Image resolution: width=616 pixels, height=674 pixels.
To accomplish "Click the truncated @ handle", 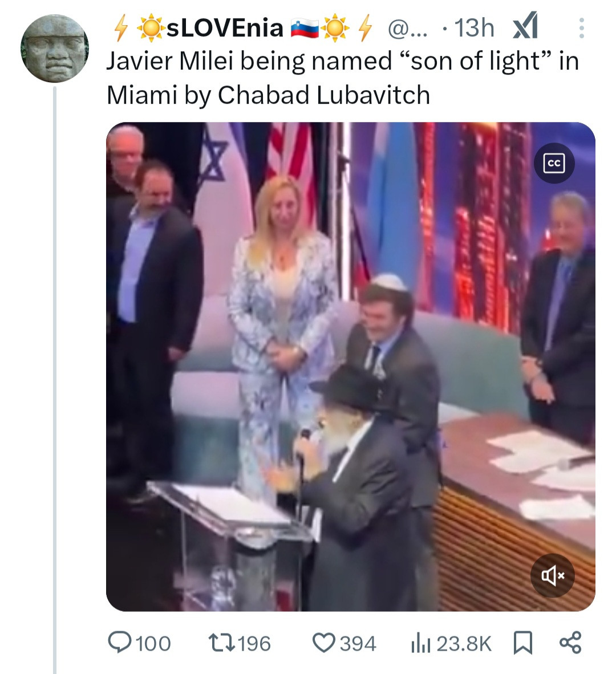I will tap(407, 28).
